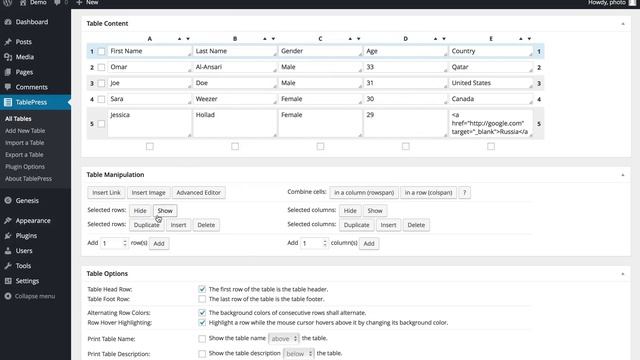This screenshot has height=360, width=640.
Task: Adjust the columns count stepper
Action: (325, 243)
